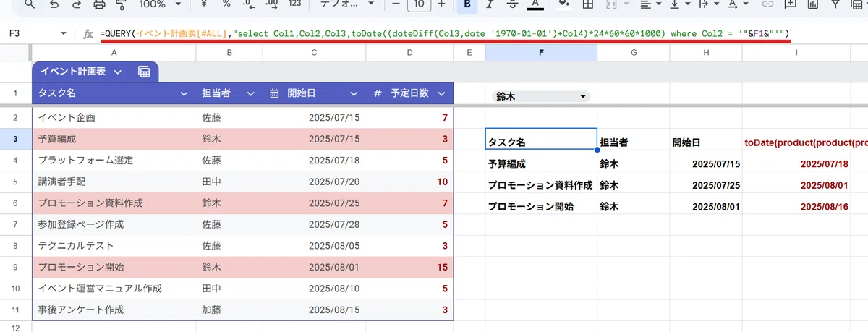The width and height of the screenshot is (868, 332).
Task: Insert a chart
Action: pos(813,4)
